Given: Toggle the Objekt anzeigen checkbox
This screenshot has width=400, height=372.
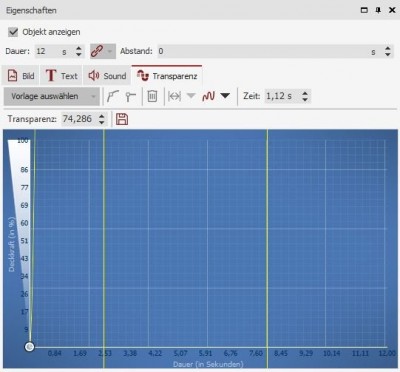Looking at the screenshot, I should coord(13,32).
